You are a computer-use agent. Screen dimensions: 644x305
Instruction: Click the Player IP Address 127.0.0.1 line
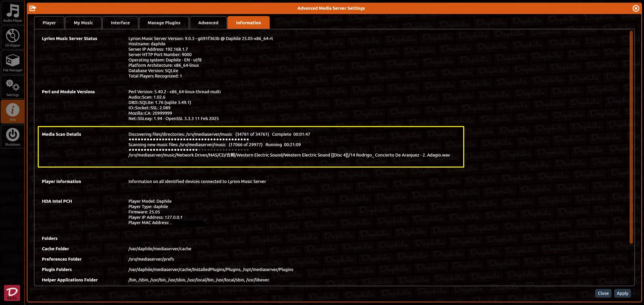click(x=155, y=217)
